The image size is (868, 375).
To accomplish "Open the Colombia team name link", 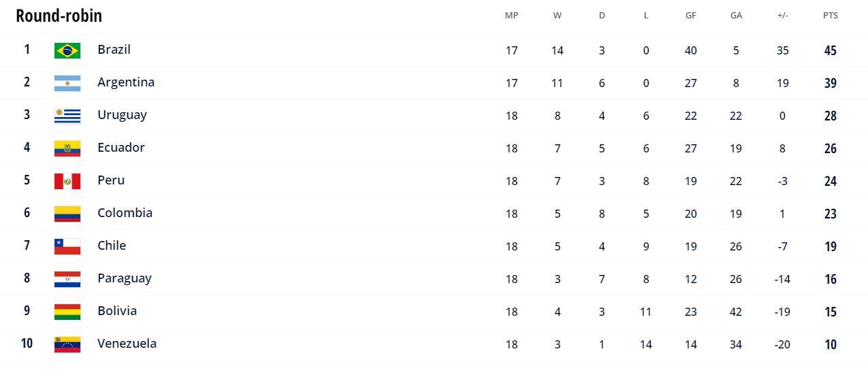I will 125,212.
